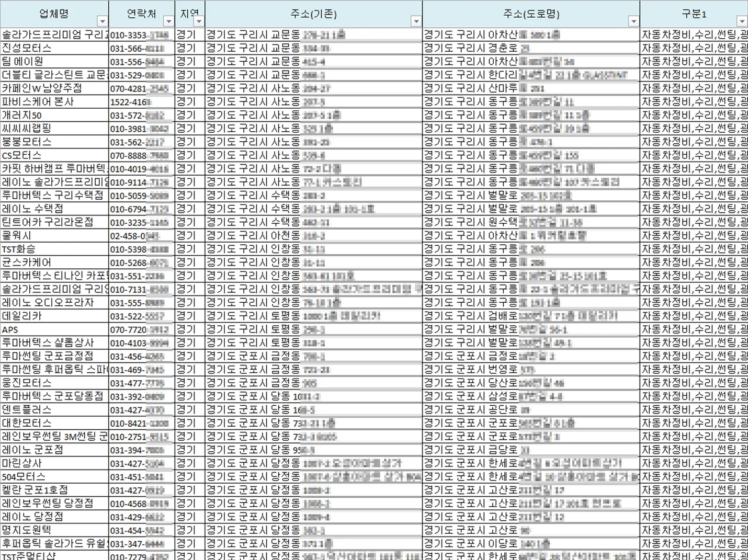This screenshot has height=560, width=748.
Task: Select the 웅진모터스 cell
Action: click(54, 383)
